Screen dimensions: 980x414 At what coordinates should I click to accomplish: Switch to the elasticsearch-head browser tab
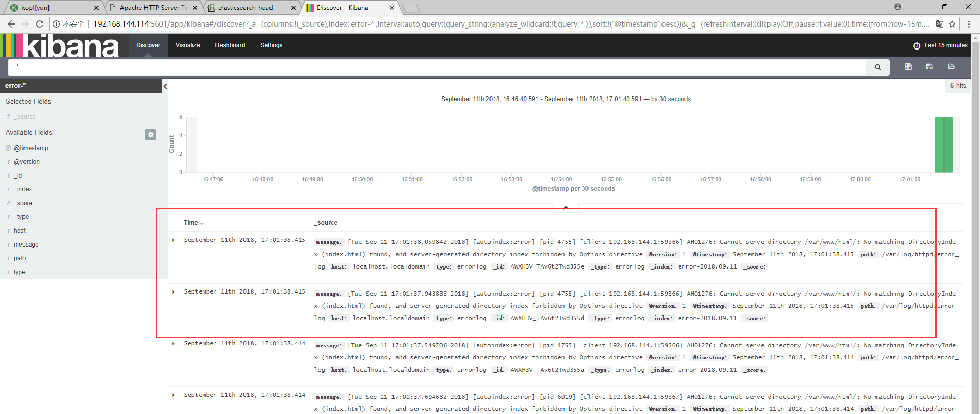(x=251, y=8)
